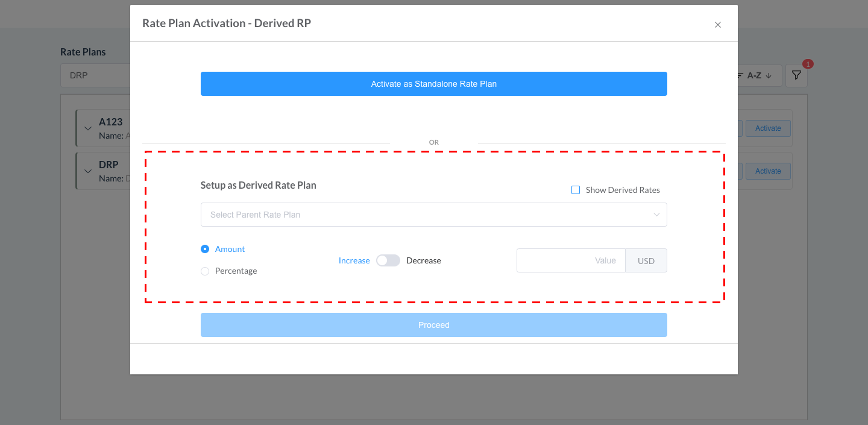Select the Percentage radio option
This screenshot has height=425, width=868.
[205, 271]
